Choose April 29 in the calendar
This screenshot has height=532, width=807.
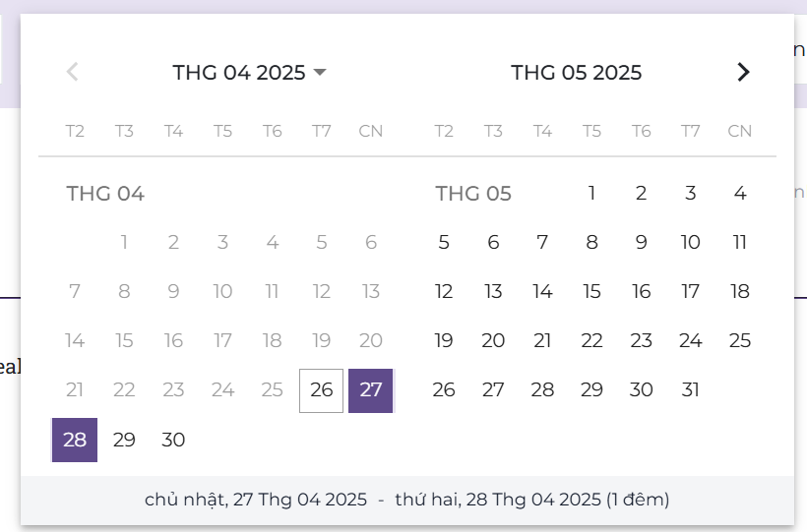124,440
